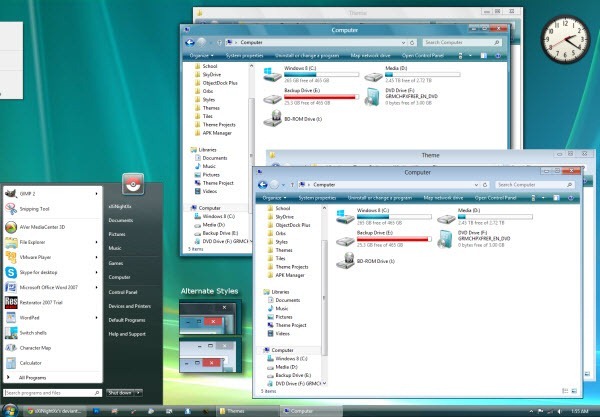Viewport: 600px width, 417px height.
Task: Open the Organize dropdown in the front Computer window
Action: (274, 198)
